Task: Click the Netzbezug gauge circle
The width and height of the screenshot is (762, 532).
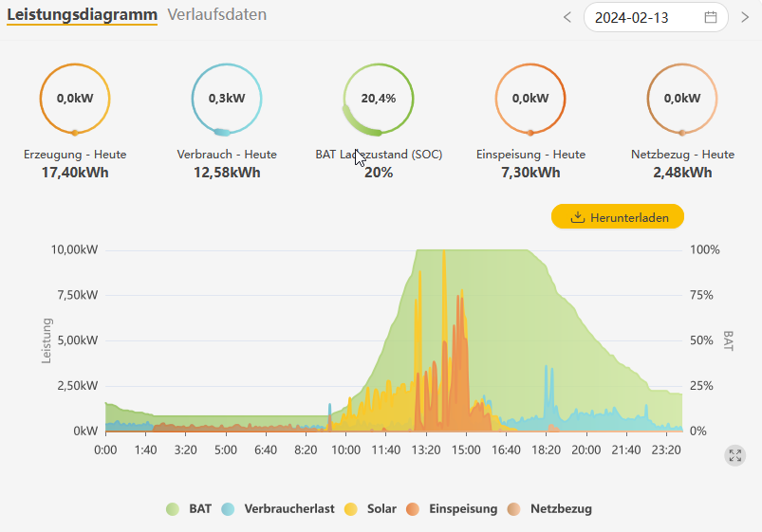Action: [682, 98]
